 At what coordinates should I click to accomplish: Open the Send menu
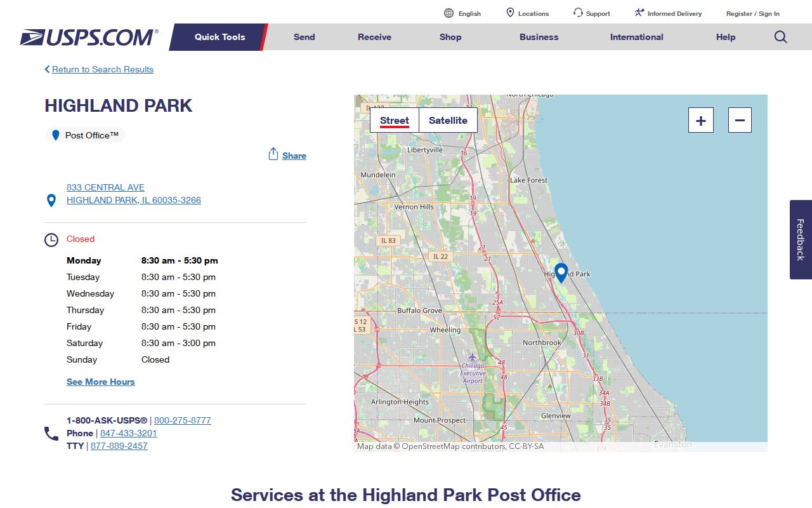[x=304, y=37]
